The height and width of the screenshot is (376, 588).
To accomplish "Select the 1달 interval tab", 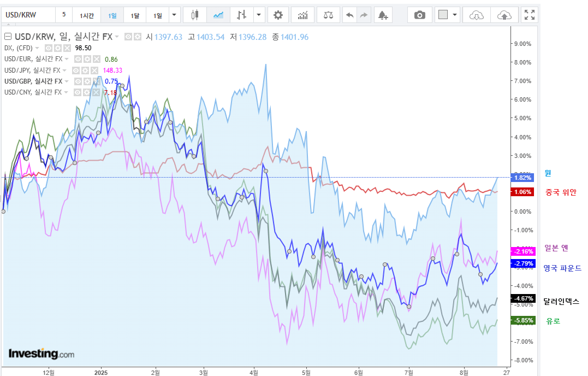I will coord(134,15).
